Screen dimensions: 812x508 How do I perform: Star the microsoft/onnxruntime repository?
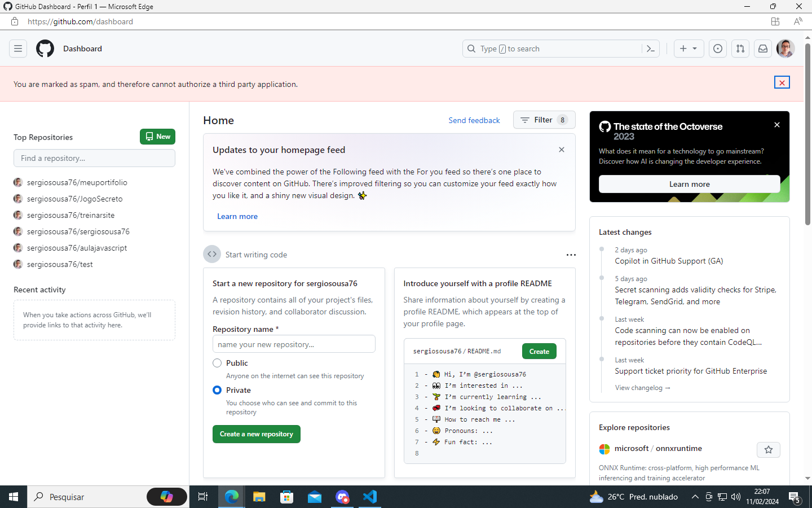(769, 450)
